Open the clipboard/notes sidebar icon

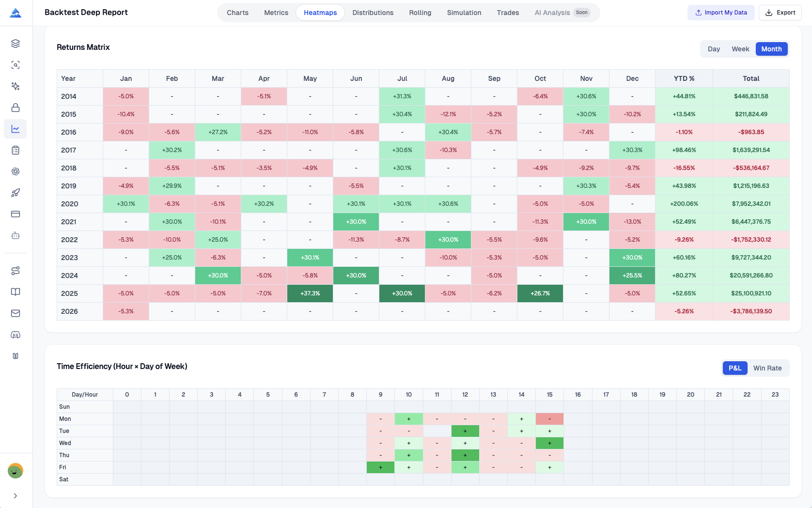tap(15, 150)
